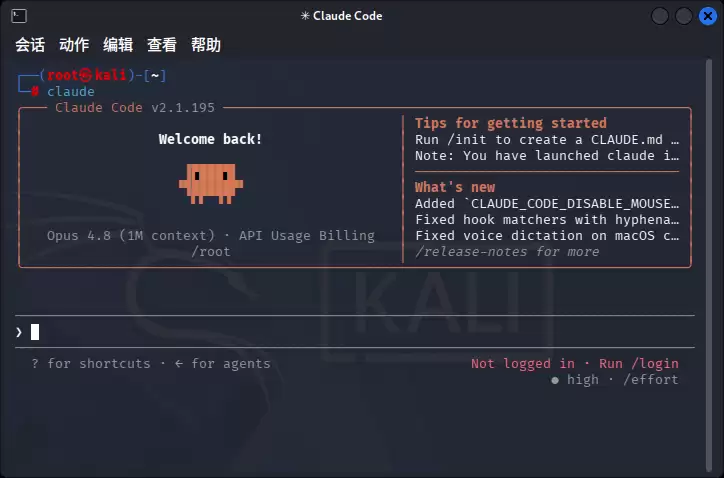The width and height of the screenshot is (724, 478).
Task: Click 'Added CLAUDE_CODE_DISABLE_MOUSE' line
Action: (547, 204)
